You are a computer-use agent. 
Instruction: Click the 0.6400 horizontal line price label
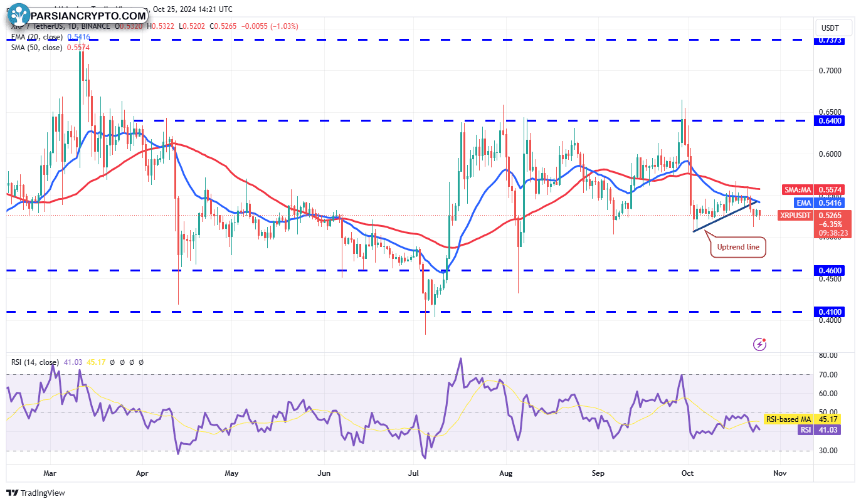pos(830,120)
